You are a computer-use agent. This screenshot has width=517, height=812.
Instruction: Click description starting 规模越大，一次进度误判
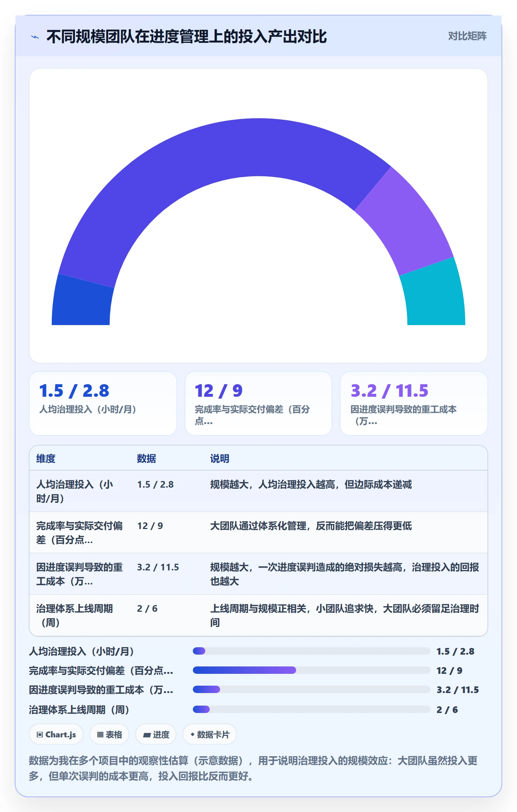345,574
